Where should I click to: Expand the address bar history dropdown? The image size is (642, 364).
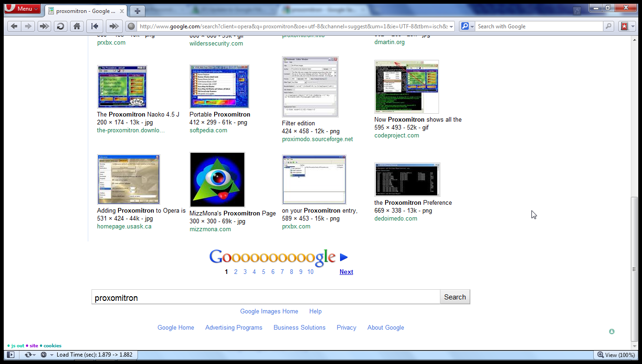[x=451, y=27]
